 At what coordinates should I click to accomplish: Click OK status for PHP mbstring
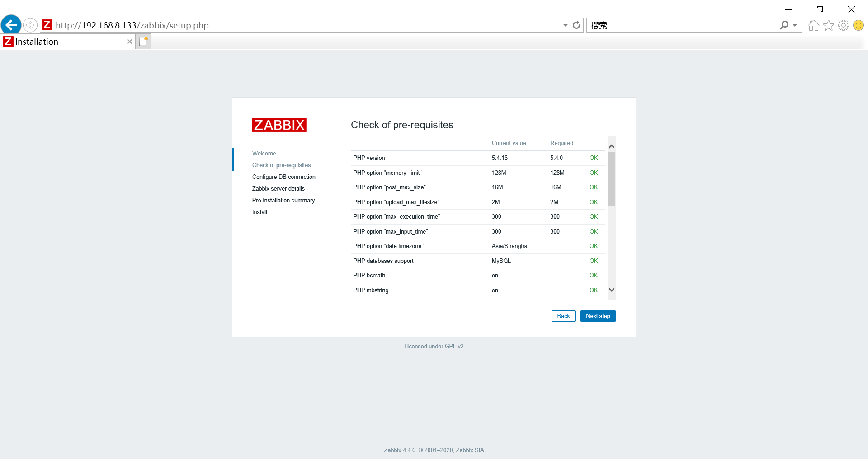pyautogui.click(x=594, y=290)
